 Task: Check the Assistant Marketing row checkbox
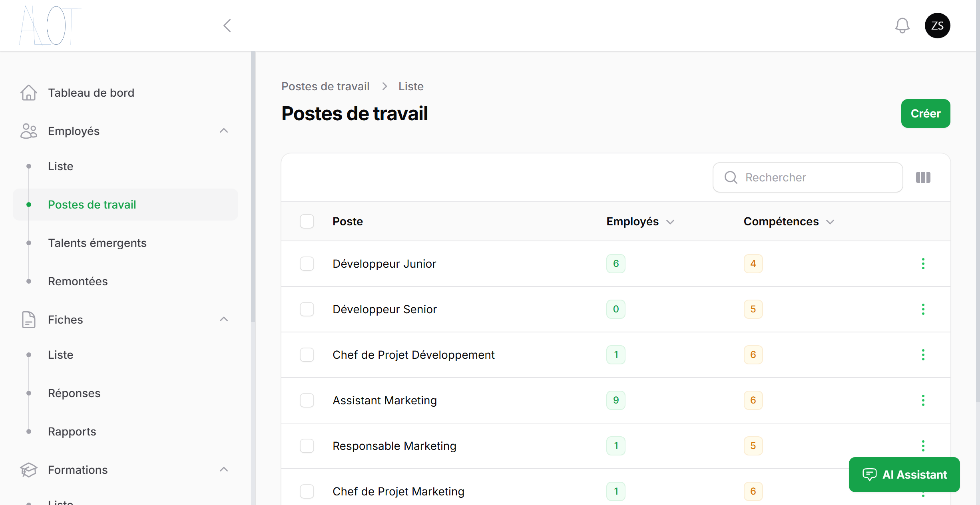307,400
